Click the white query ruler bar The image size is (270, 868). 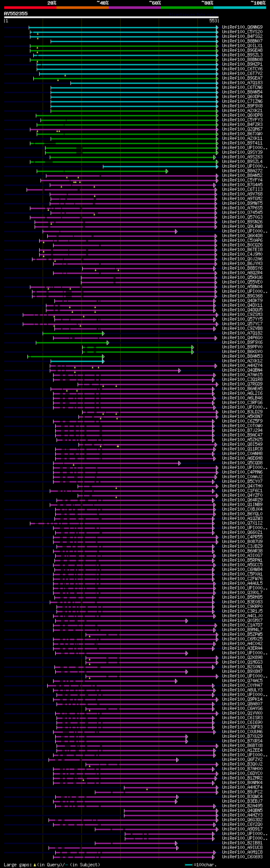111,18
